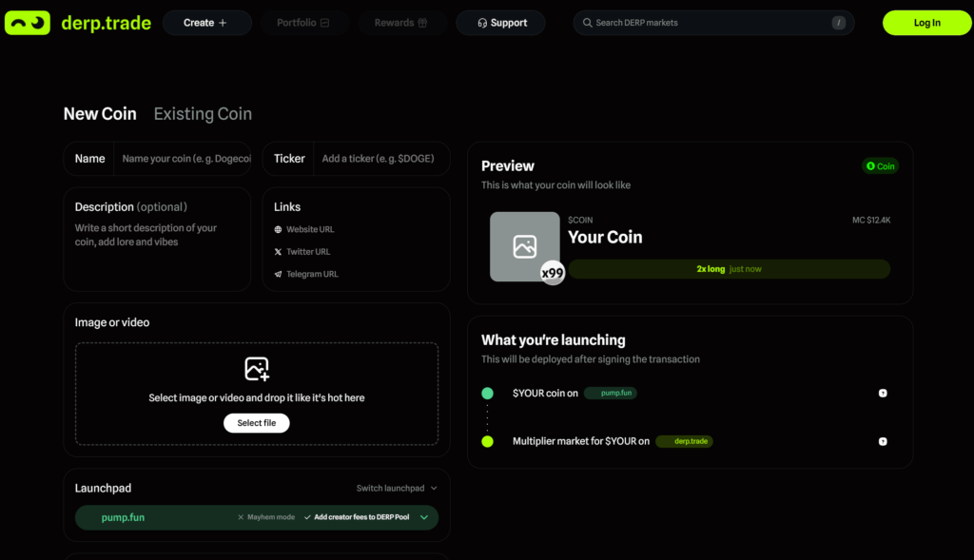Select the New Coin tab

point(100,114)
